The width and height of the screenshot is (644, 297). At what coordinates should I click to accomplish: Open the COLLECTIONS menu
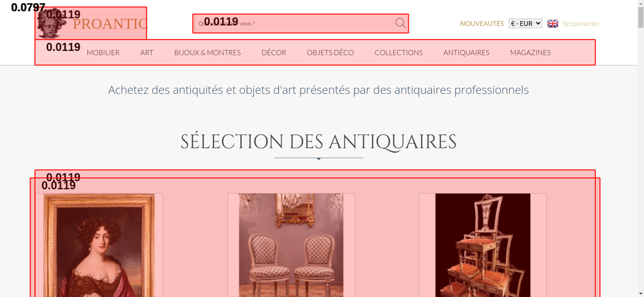click(399, 52)
